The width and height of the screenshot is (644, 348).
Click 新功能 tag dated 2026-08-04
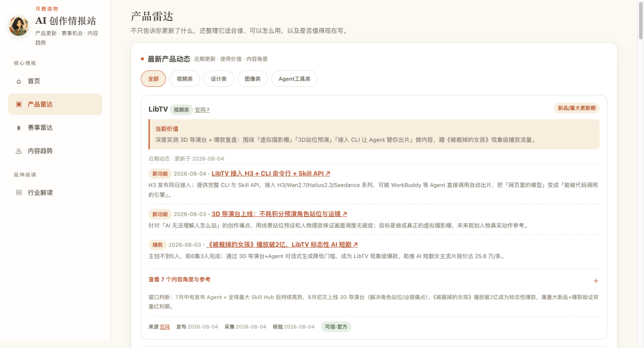tap(160, 174)
